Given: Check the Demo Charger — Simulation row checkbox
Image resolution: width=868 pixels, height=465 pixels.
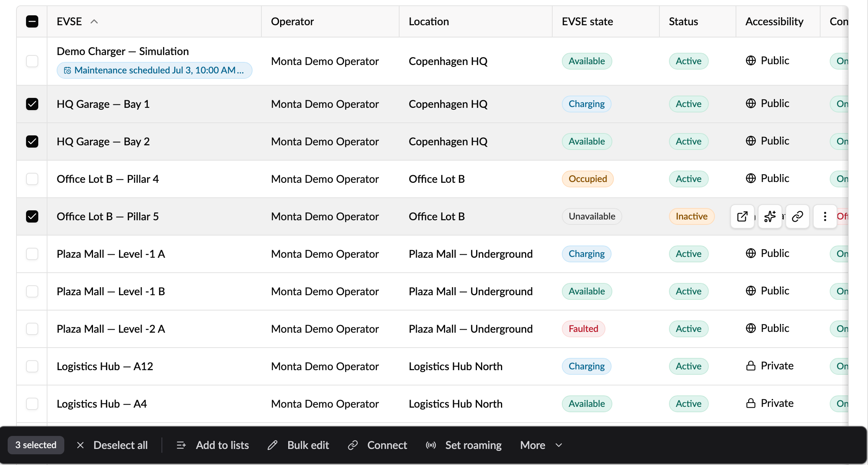Looking at the screenshot, I should click(x=32, y=61).
